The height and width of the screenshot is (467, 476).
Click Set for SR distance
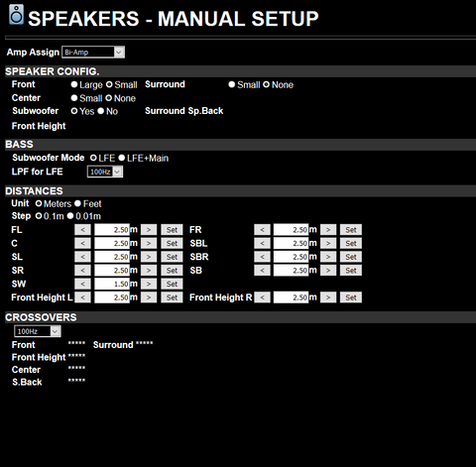click(x=172, y=271)
